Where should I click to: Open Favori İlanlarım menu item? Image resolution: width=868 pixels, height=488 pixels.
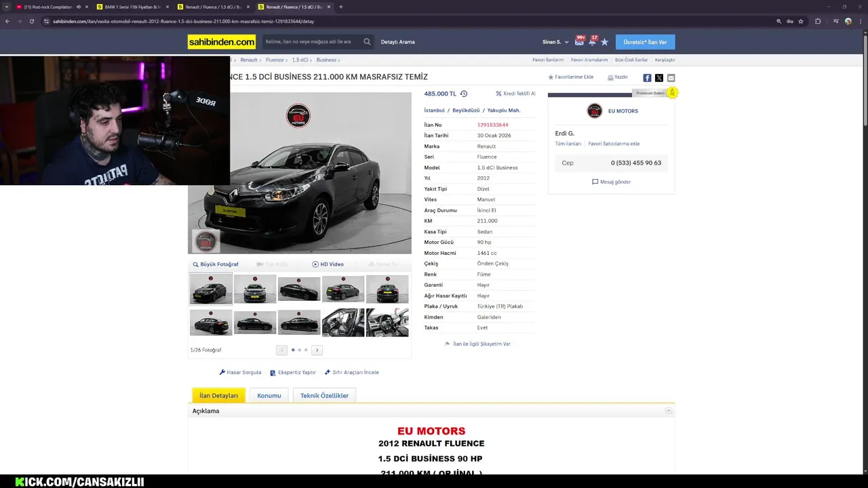(548, 60)
